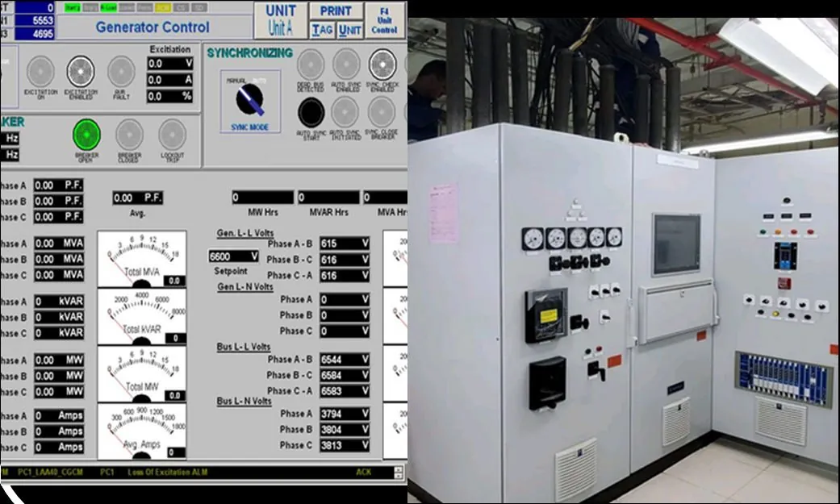Click the Excitation 0.0 V readout

(x=169, y=64)
